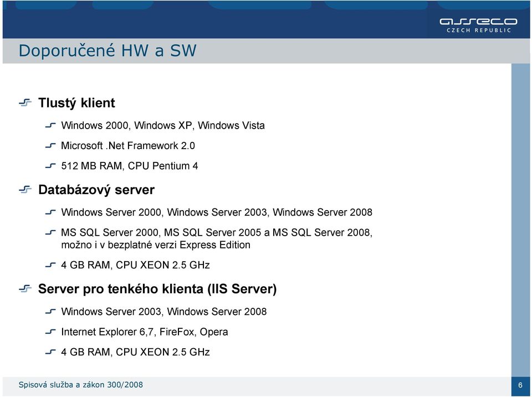Viewport: 532px width, 397px height.
Task: Select the text '512 MB RAM, CPU Pentium 4'
Action: [x=129, y=166]
